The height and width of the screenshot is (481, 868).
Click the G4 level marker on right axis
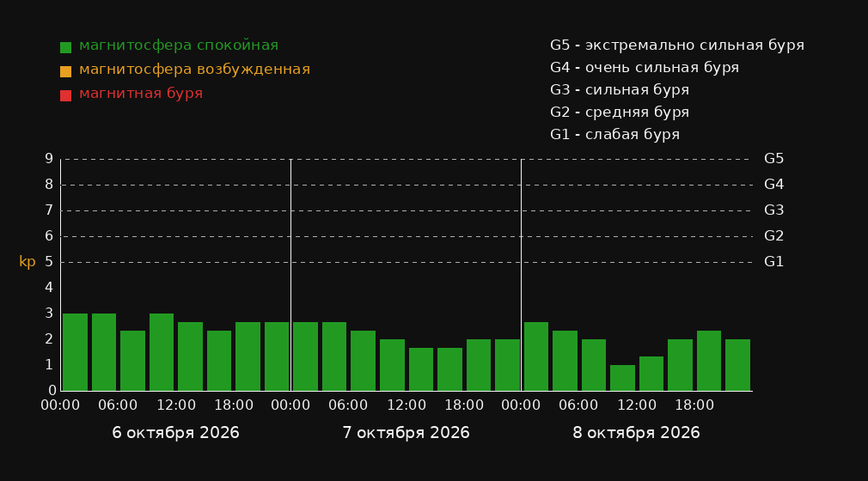coord(773,185)
